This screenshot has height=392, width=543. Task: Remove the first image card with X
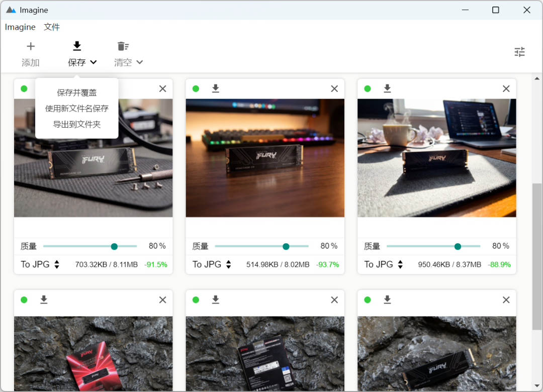[x=162, y=88]
